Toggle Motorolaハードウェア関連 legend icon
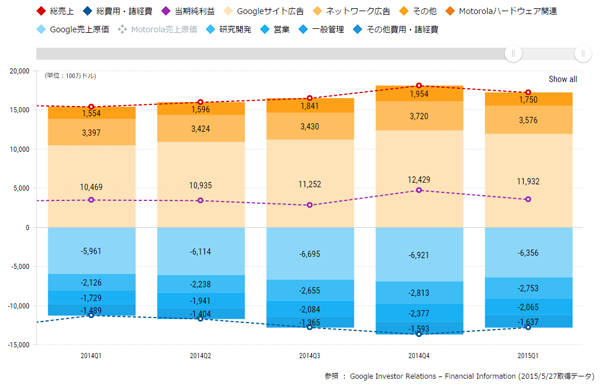 (x=450, y=11)
